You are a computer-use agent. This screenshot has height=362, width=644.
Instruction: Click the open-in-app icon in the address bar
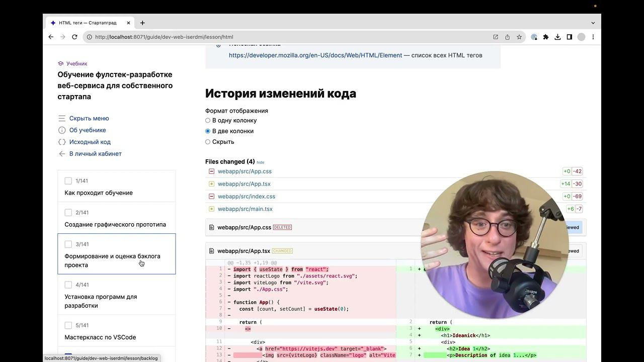coord(496,37)
